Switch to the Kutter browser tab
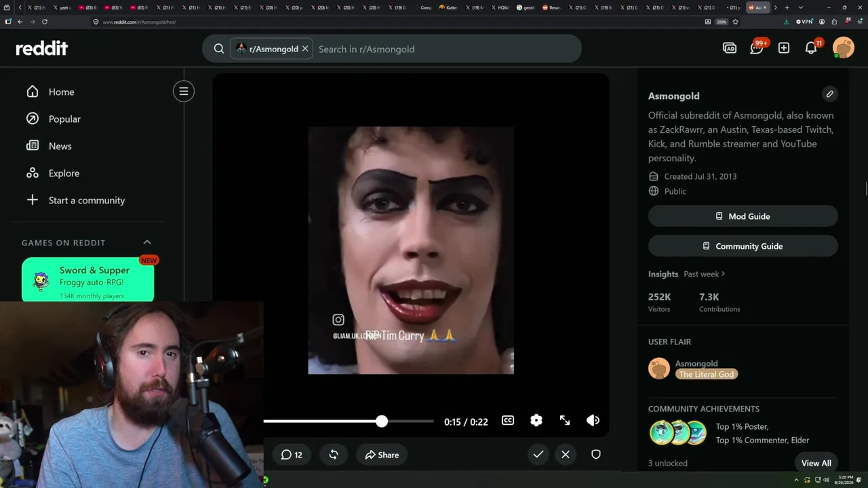The width and height of the screenshot is (868, 488). tap(448, 7)
